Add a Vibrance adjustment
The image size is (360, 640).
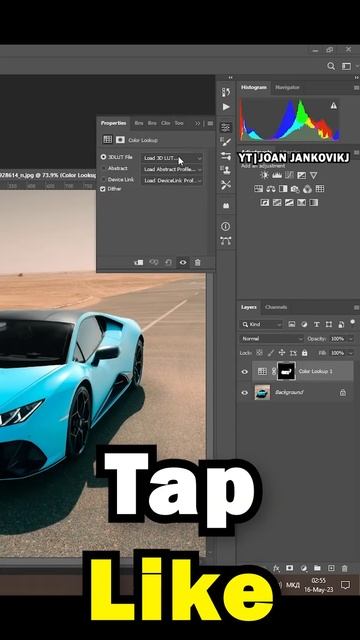point(313,175)
